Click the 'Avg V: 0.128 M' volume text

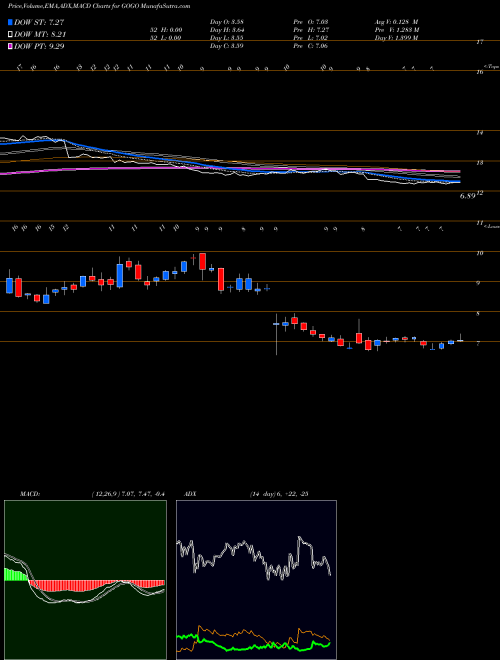click(396, 22)
